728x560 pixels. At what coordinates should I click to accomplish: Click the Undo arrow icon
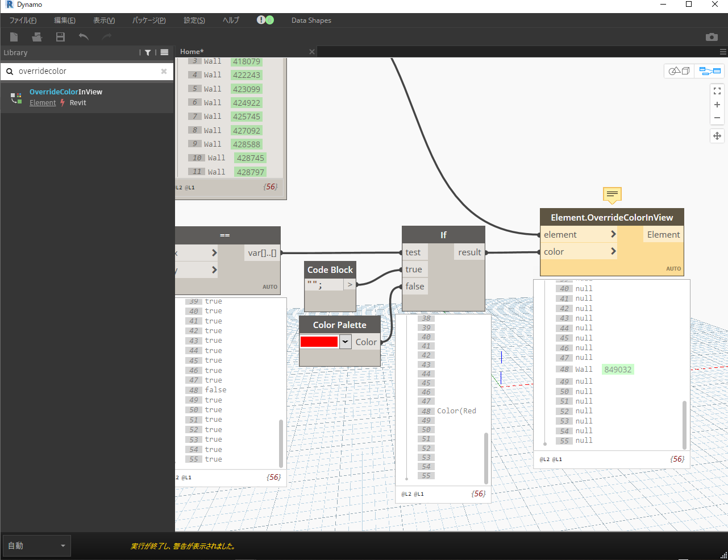click(x=84, y=37)
